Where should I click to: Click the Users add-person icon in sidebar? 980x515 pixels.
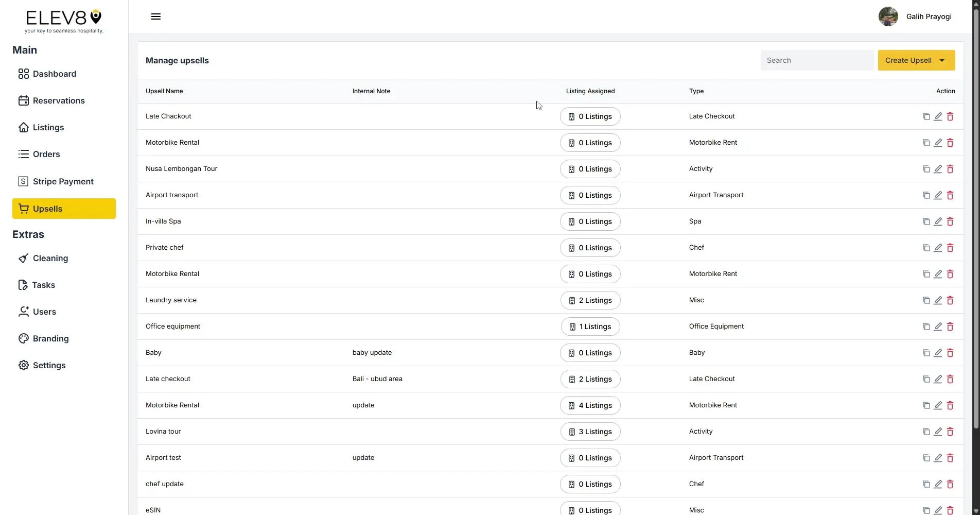(23, 312)
